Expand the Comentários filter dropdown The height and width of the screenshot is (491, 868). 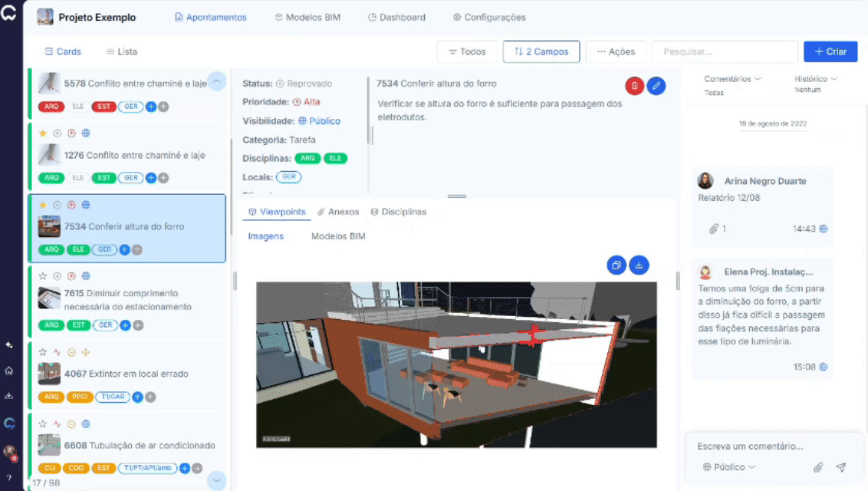732,79
